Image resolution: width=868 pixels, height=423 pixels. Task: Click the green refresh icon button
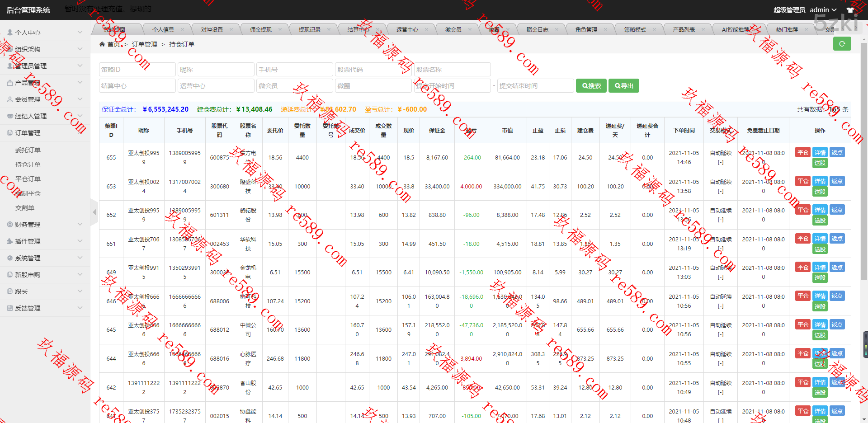[x=842, y=44]
